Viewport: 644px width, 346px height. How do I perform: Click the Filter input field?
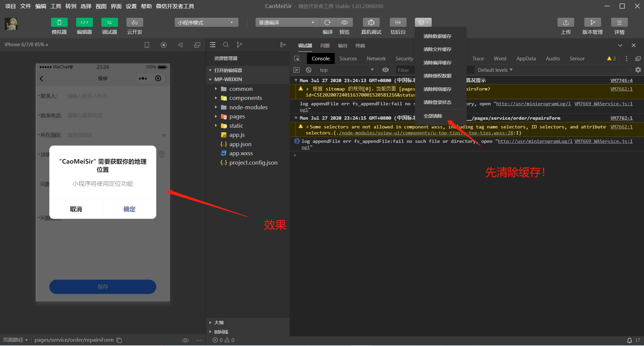[x=405, y=70]
